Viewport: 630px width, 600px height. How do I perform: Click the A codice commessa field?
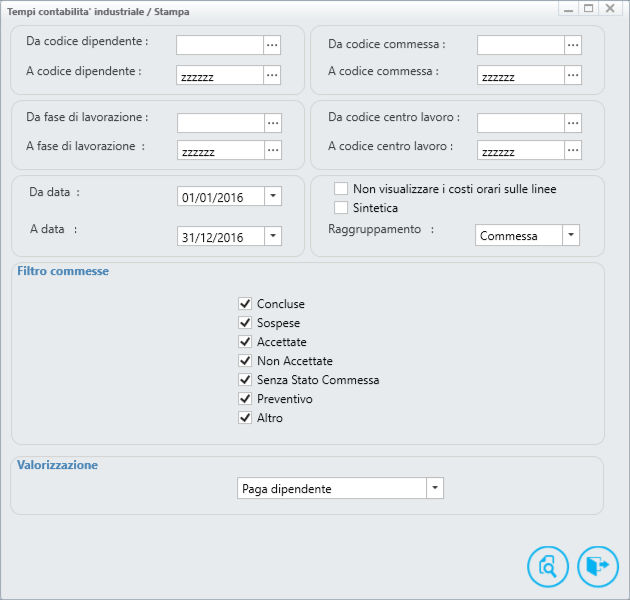pos(521,75)
